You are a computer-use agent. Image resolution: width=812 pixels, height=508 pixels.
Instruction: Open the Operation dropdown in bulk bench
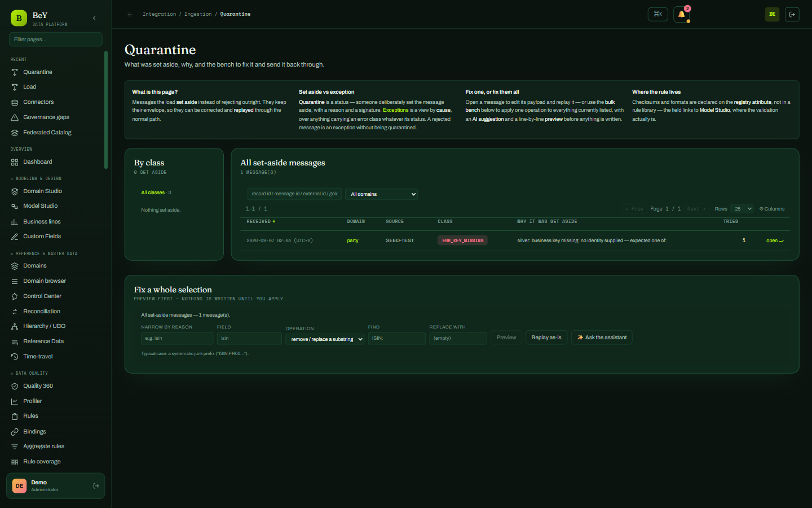tap(325, 339)
